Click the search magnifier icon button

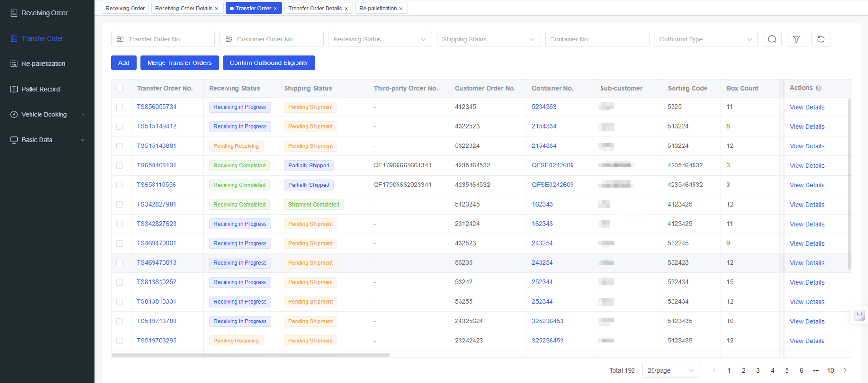(x=772, y=39)
